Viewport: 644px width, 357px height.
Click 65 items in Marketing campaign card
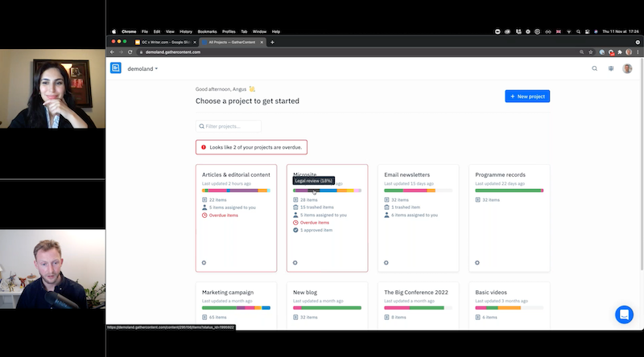(217, 317)
